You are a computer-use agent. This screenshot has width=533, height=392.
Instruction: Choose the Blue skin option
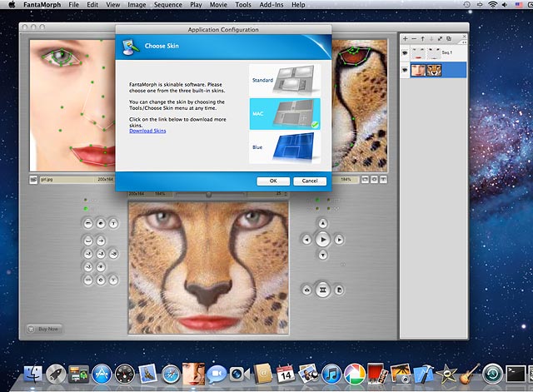click(285, 147)
